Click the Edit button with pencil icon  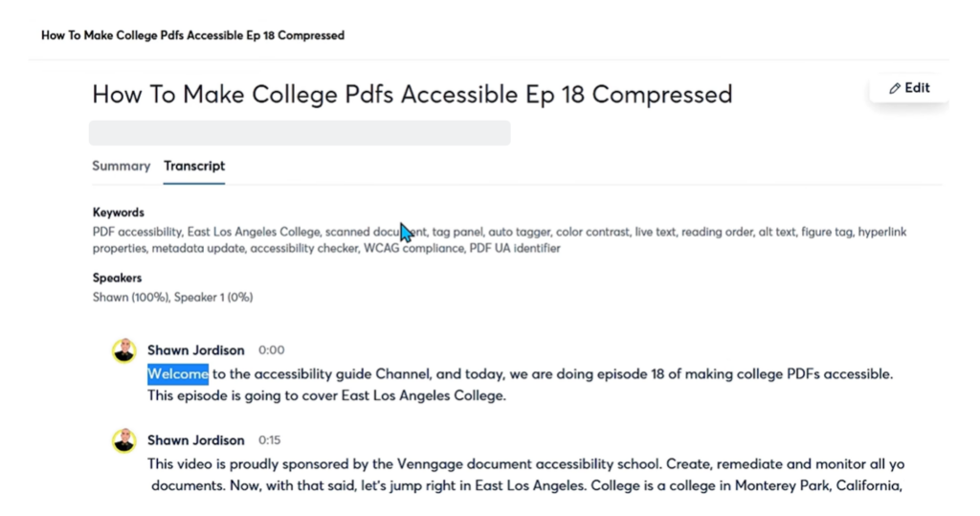click(x=909, y=88)
